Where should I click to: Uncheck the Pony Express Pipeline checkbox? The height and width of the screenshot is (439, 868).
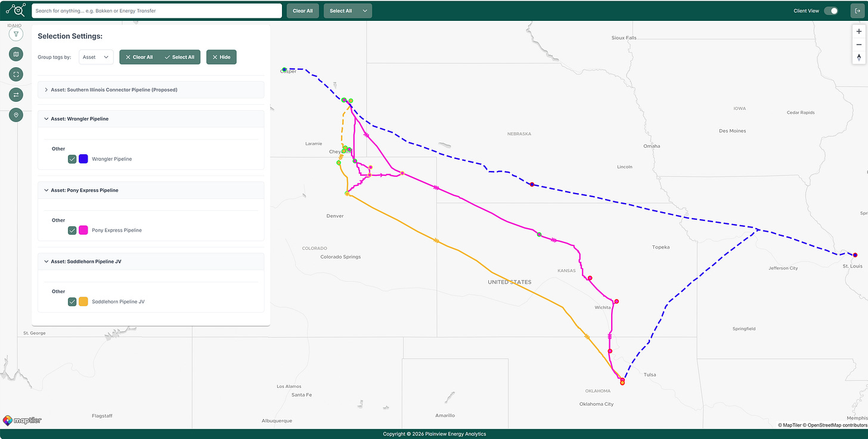[x=72, y=230]
